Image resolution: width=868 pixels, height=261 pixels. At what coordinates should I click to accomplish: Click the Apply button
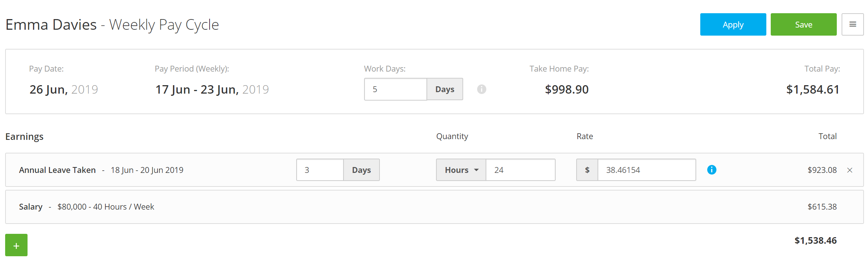733,25
